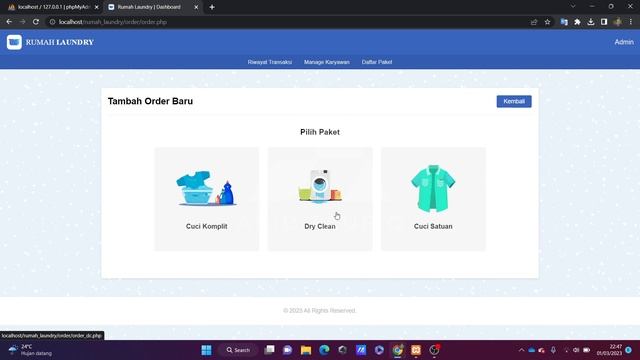Image resolution: width=640 pixels, height=360 pixels.
Task: Click the taskbar Search box
Action: point(238,350)
